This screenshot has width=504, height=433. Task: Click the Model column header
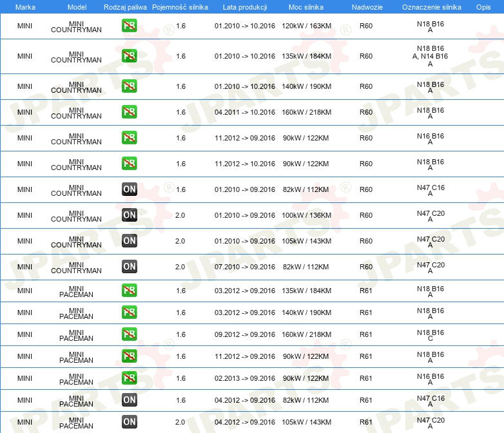(x=77, y=7)
